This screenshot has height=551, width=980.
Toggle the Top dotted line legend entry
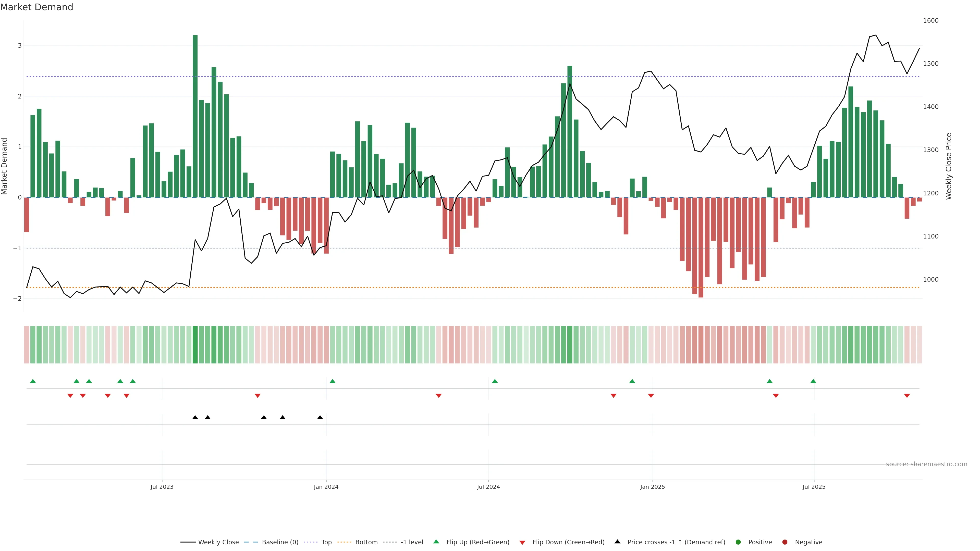coord(326,542)
